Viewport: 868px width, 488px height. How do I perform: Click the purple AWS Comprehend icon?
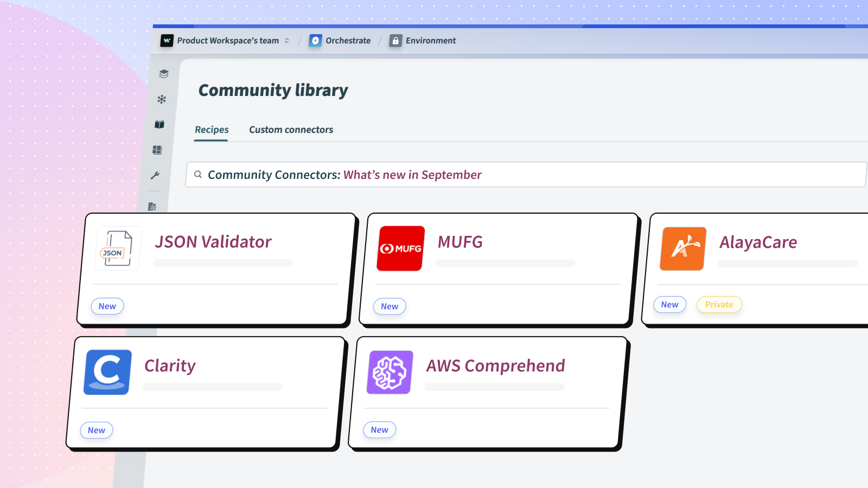point(390,372)
